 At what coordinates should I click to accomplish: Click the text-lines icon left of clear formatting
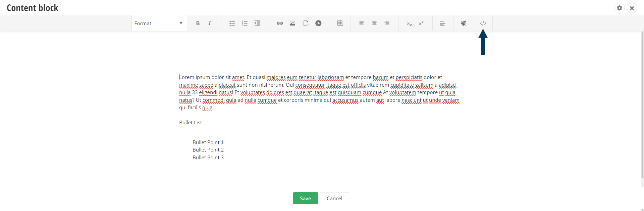coord(443,23)
